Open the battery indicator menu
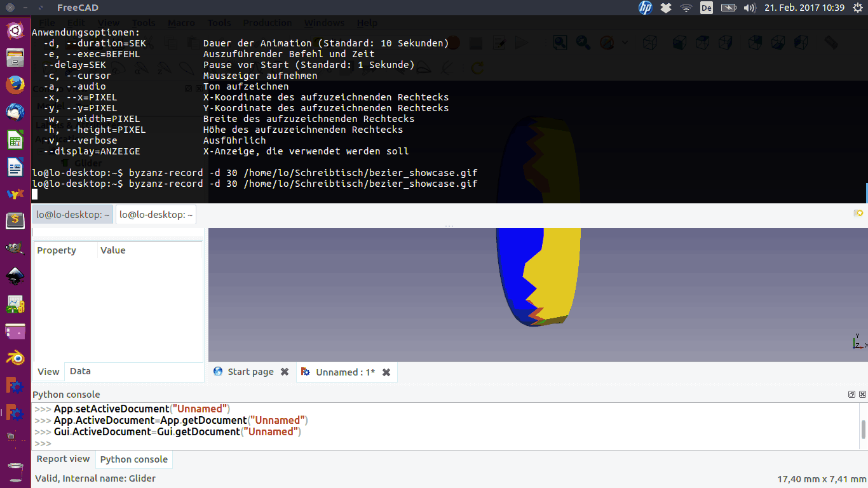The width and height of the screenshot is (868, 488). tap(728, 8)
